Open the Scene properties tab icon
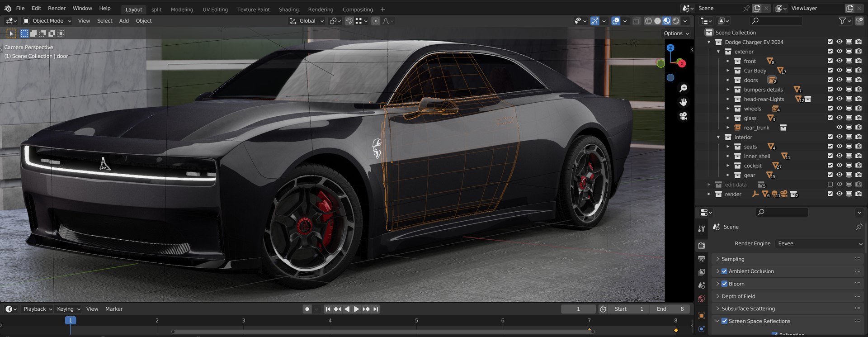Image resolution: width=868 pixels, height=337 pixels. click(701, 285)
